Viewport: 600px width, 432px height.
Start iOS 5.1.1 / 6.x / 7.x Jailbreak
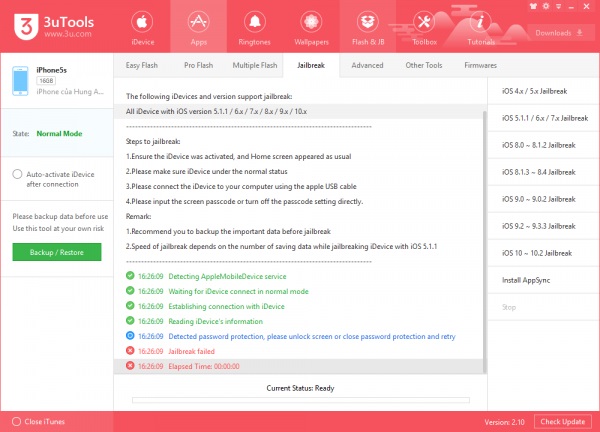543,118
